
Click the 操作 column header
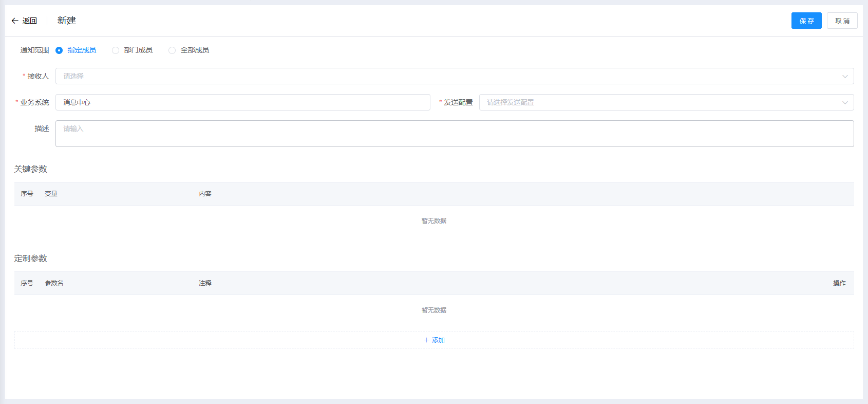click(x=839, y=283)
